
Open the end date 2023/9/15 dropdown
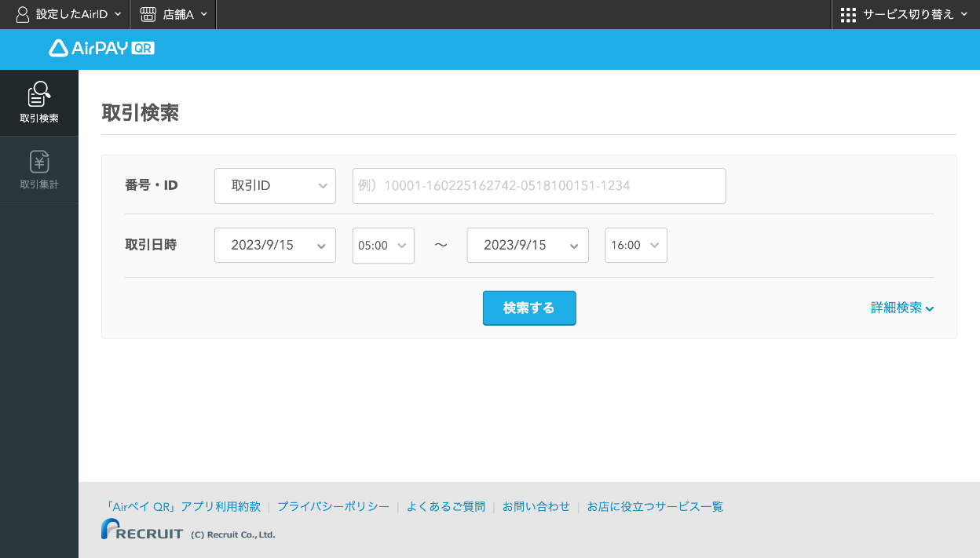click(528, 245)
